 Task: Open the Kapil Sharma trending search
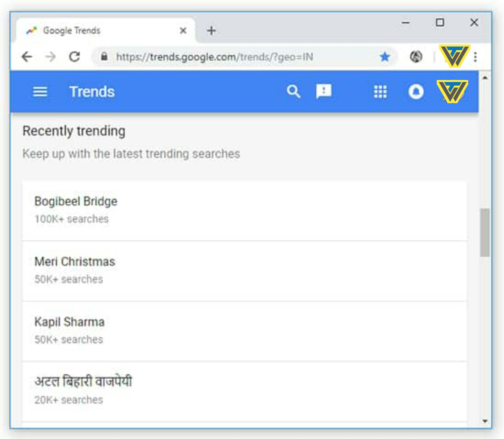coord(69,322)
